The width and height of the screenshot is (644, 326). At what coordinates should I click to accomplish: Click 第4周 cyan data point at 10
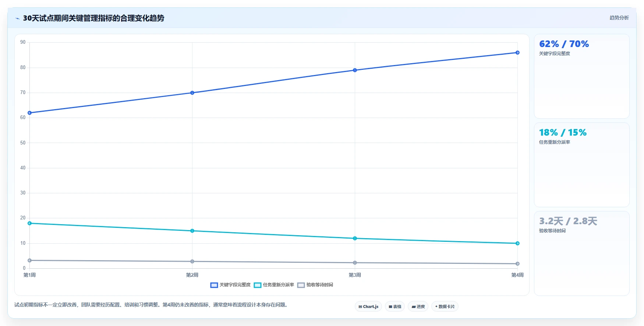click(x=517, y=243)
